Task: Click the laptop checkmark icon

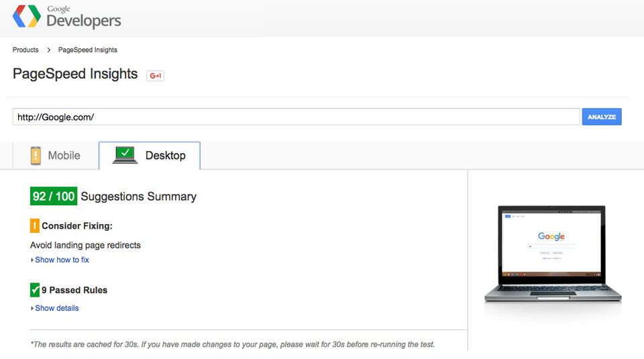Action: pyautogui.click(x=125, y=155)
